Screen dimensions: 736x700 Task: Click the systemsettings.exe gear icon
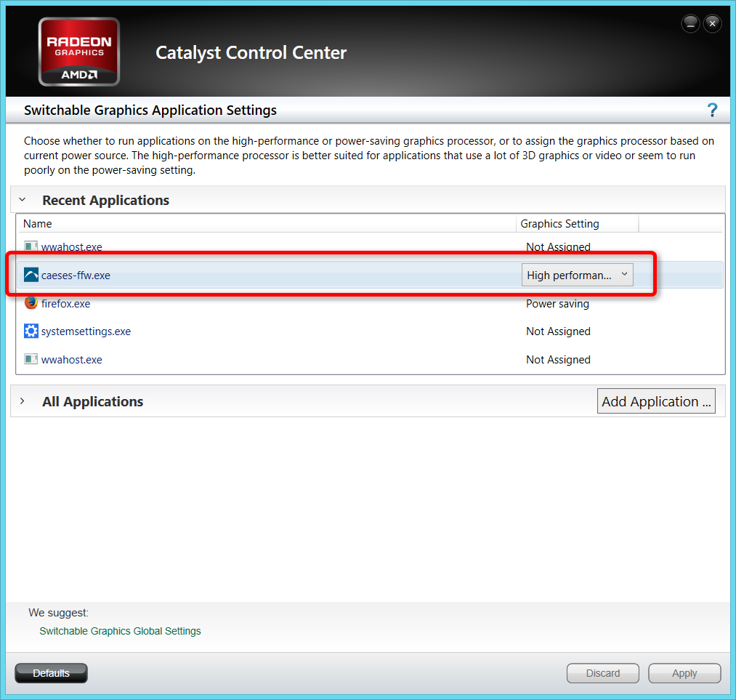(x=31, y=331)
